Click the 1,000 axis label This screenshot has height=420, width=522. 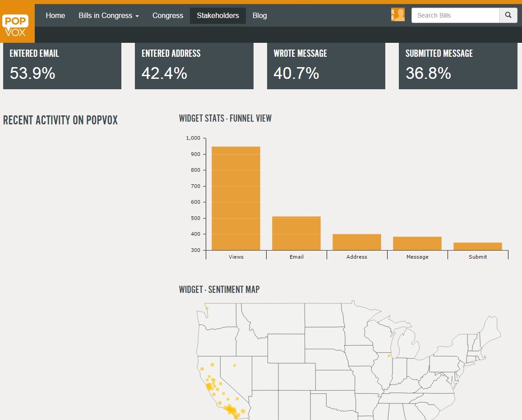coord(193,138)
